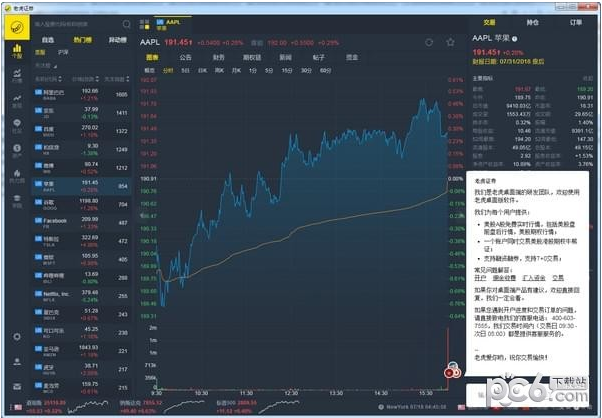Click the 标普500 index mini chart in status bar

pos(279,406)
